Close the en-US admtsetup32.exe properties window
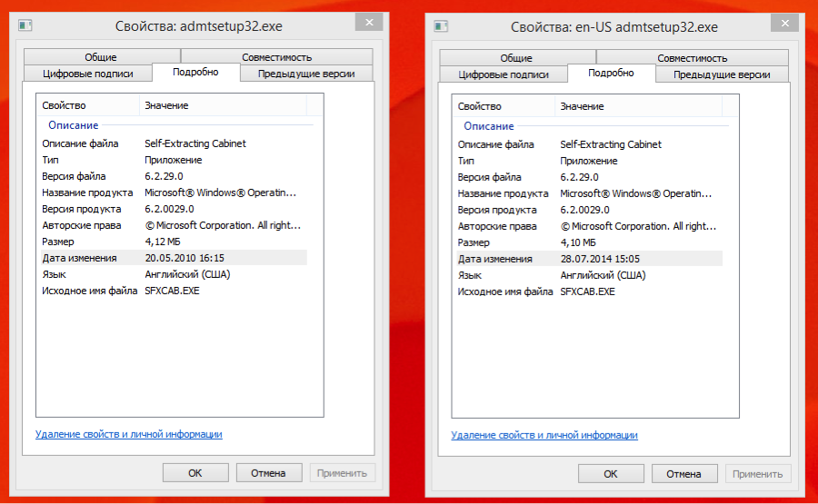818x504 pixels. (783, 23)
